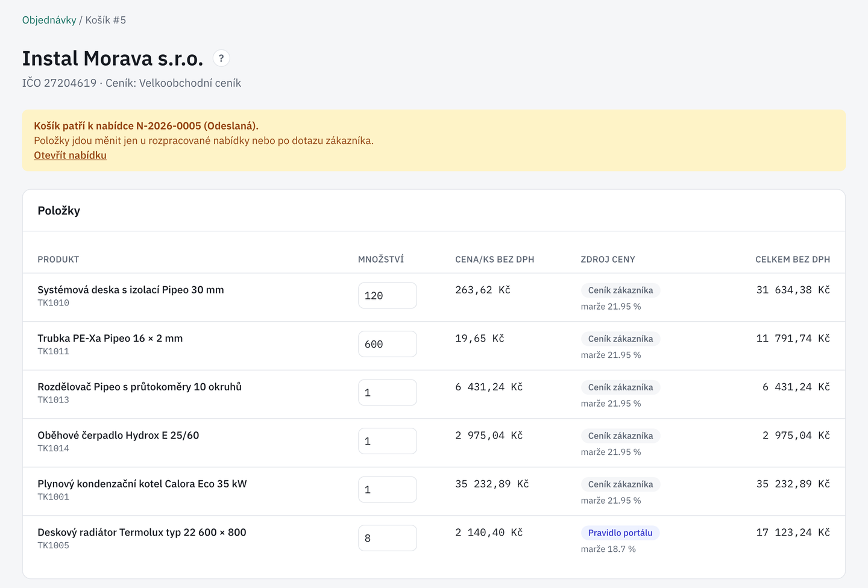This screenshot has width=868, height=588.
Task: Click the PRODUKT column header
Action: click(58, 260)
